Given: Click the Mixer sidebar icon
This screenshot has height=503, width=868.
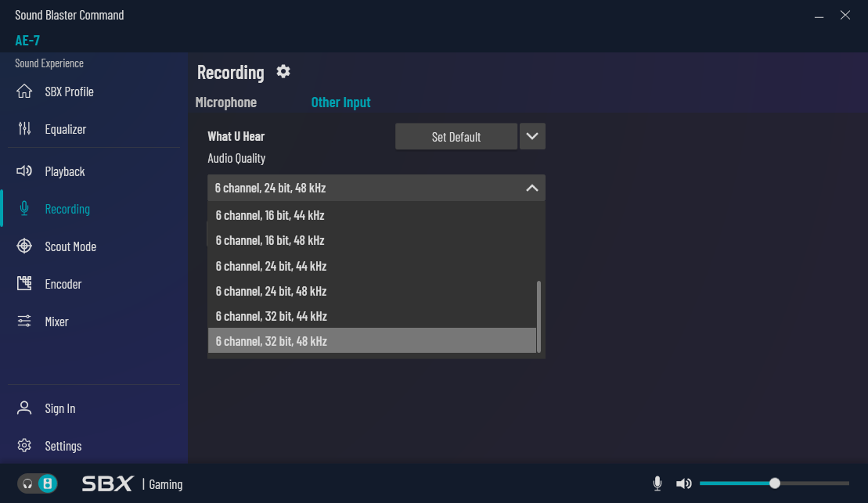Looking at the screenshot, I should tap(24, 322).
